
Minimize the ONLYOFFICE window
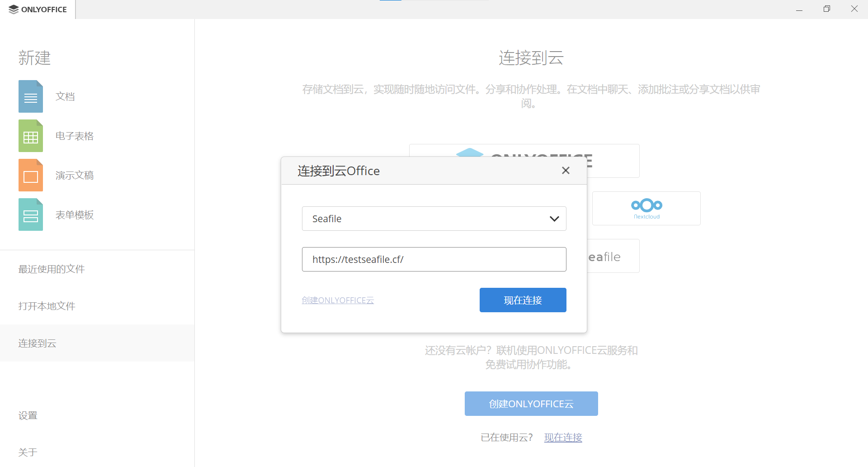point(799,9)
